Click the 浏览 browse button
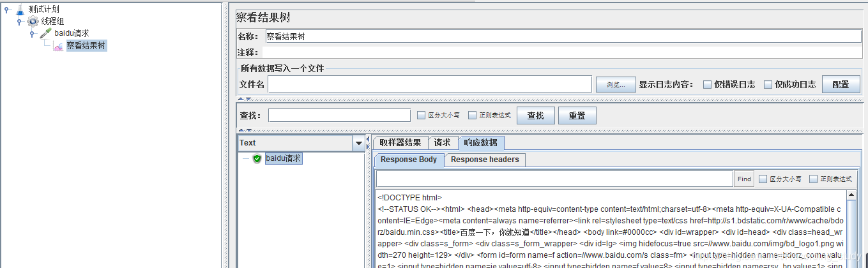The image size is (868, 268). tap(616, 84)
